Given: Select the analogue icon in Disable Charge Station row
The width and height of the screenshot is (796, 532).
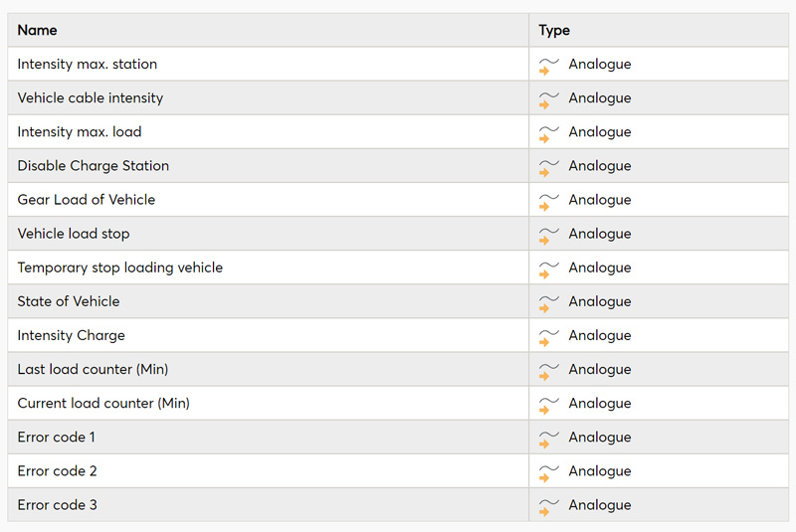Looking at the screenshot, I should tap(549, 168).
